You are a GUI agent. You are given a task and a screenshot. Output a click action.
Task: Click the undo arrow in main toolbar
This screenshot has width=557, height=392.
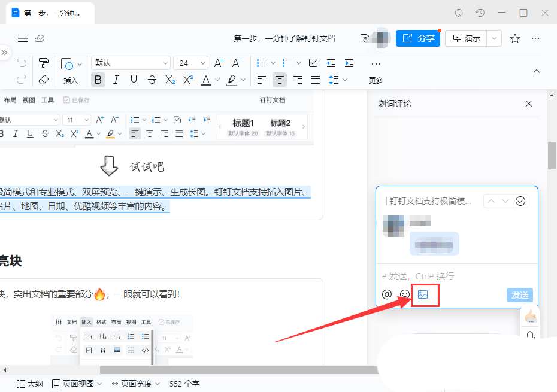(22, 63)
